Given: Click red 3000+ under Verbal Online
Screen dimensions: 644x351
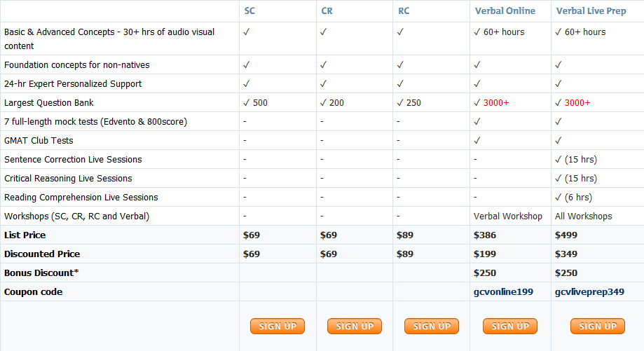Looking at the screenshot, I should pyautogui.click(x=496, y=102).
